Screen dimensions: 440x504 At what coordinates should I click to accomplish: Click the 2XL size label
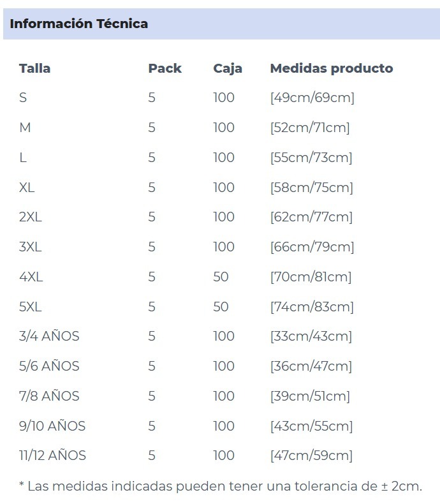(31, 217)
